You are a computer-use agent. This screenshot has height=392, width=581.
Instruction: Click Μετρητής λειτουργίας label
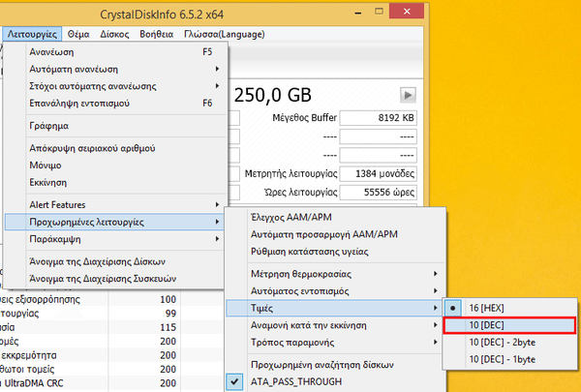pyautogui.click(x=291, y=173)
